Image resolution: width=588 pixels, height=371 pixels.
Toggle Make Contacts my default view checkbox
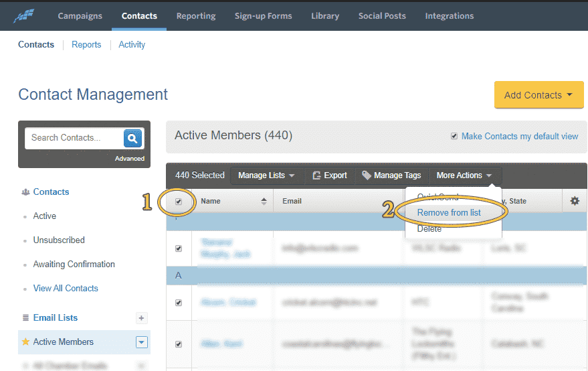(454, 136)
